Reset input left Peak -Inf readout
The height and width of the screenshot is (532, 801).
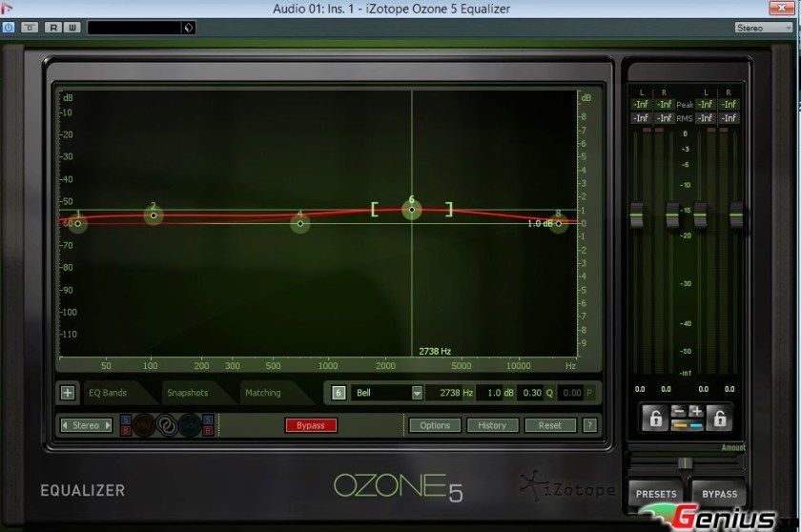641,104
